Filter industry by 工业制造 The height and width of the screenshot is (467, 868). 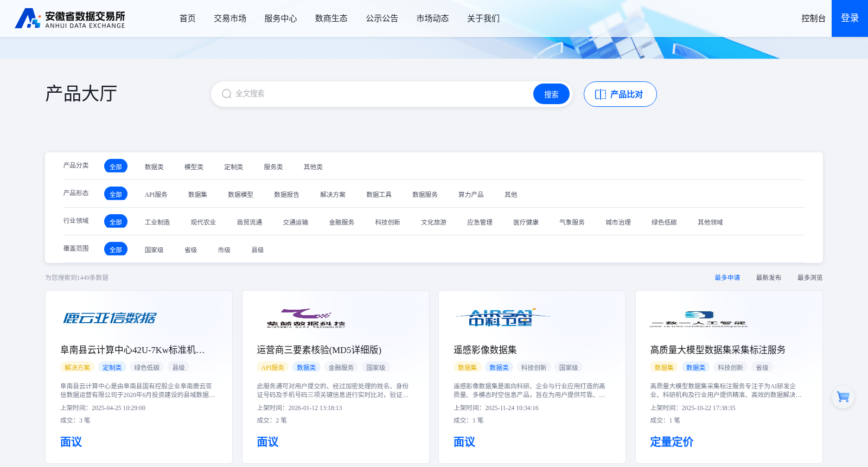click(157, 222)
